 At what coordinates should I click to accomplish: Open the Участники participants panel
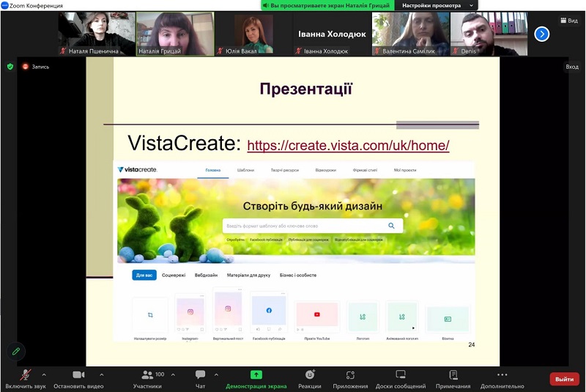(147, 380)
